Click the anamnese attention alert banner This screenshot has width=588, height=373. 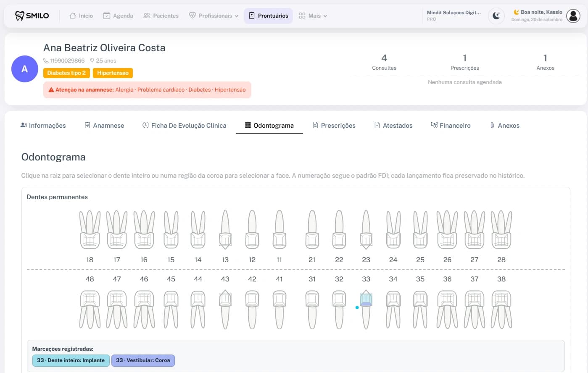[147, 90]
